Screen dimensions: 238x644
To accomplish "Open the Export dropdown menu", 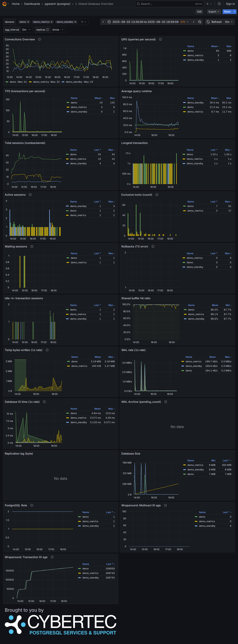I will (214, 12).
